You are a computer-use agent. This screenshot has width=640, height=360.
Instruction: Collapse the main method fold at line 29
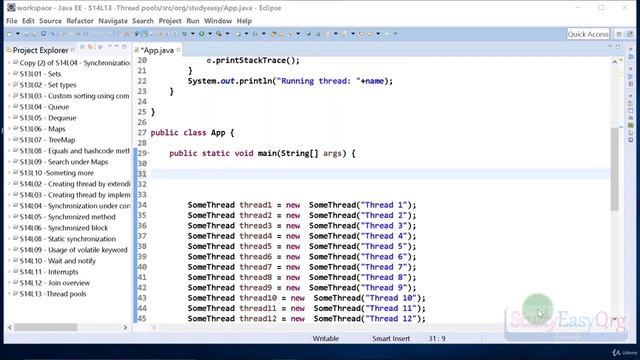148,153
